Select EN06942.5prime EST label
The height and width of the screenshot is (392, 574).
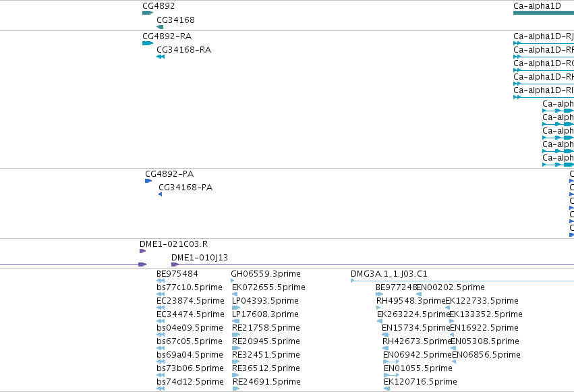(418, 355)
